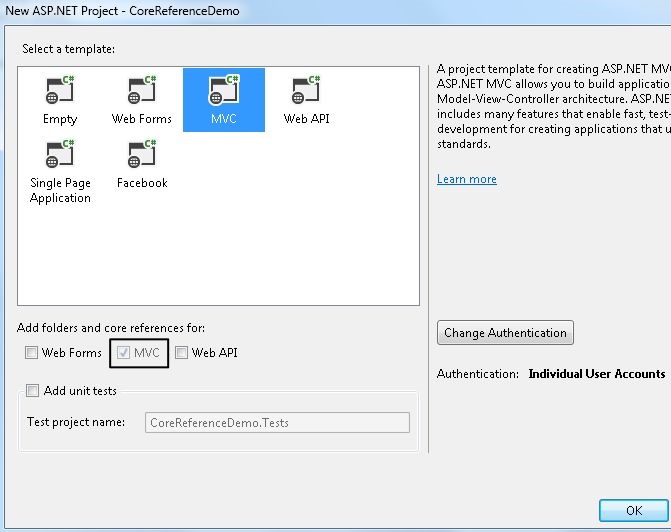Tick the Web Forms core references checkbox

click(x=31, y=353)
